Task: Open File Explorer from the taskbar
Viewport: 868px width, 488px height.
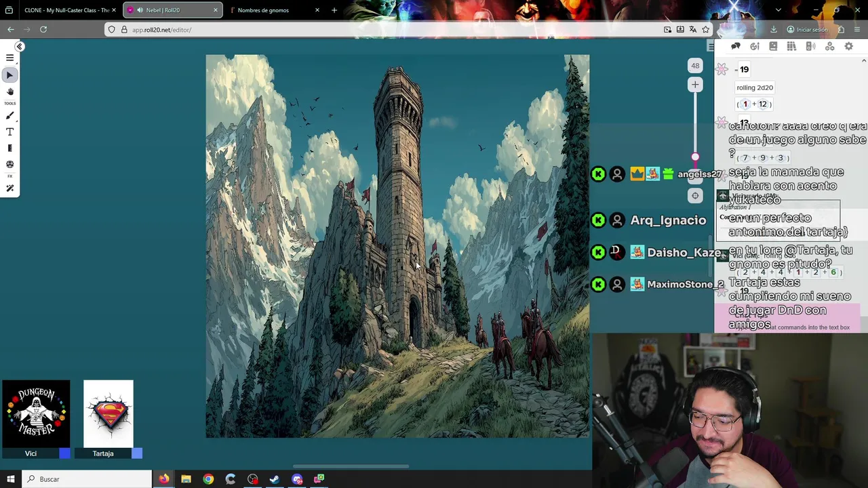Action: [x=186, y=479]
